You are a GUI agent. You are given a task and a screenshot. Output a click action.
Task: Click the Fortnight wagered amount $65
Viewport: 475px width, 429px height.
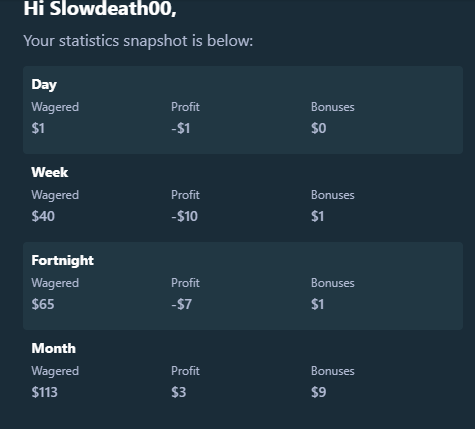[x=43, y=304]
